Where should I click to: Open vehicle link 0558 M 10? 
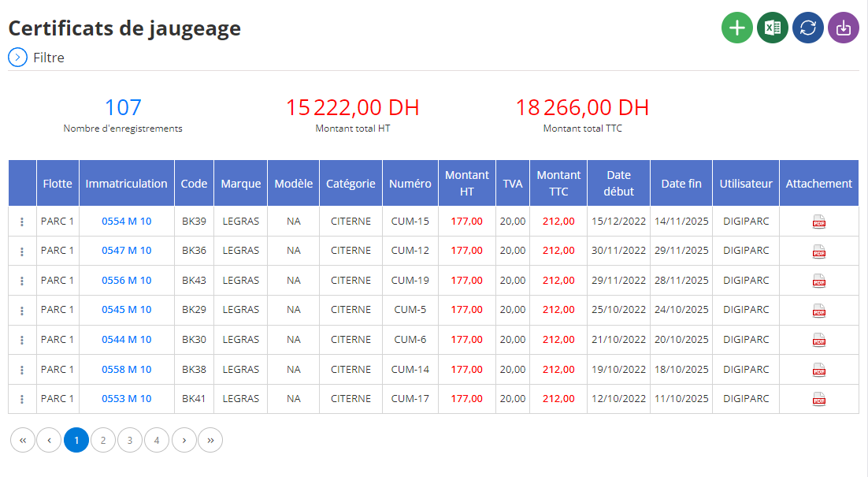pyautogui.click(x=126, y=370)
